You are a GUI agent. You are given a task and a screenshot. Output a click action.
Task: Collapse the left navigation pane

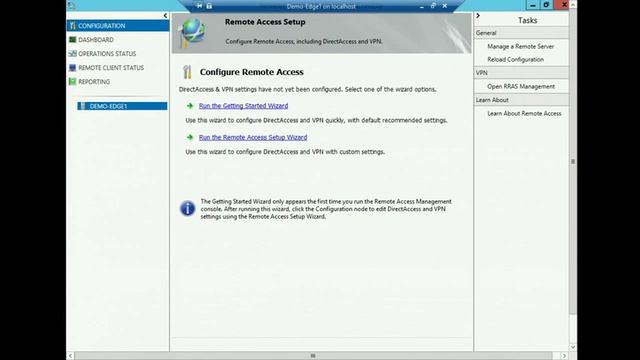[x=165, y=16]
